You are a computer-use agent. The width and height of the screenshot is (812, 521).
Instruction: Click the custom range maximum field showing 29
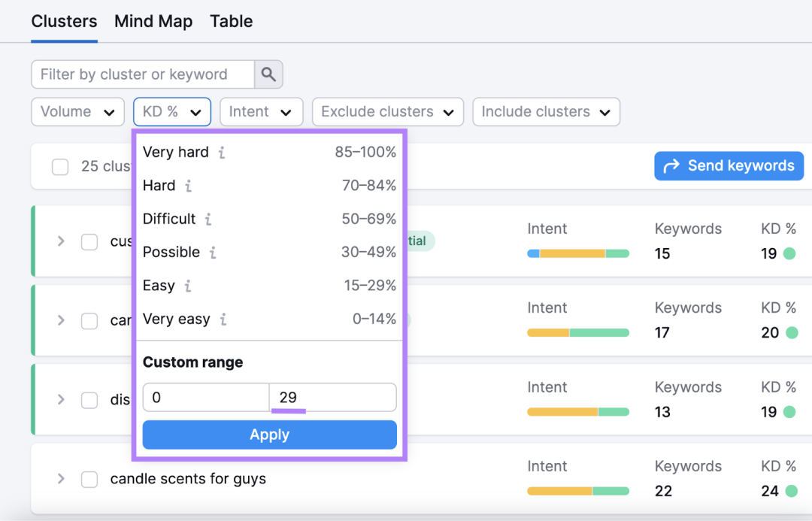coord(333,397)
